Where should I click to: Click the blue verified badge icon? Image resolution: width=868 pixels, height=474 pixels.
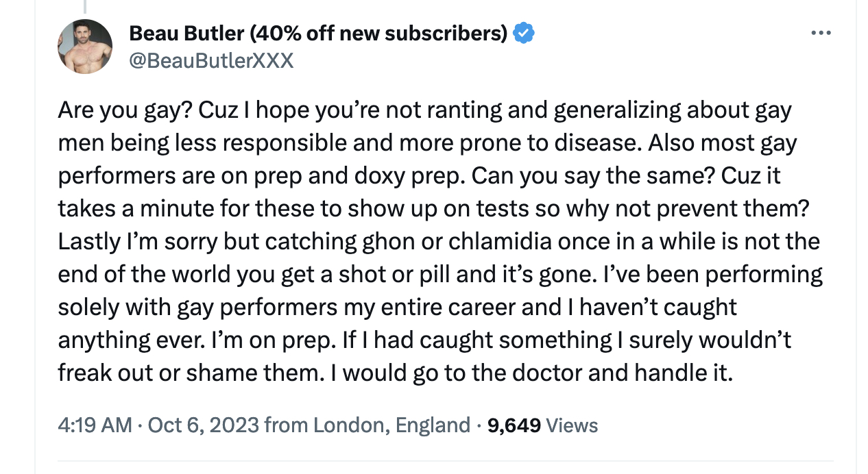click(524, 33)
